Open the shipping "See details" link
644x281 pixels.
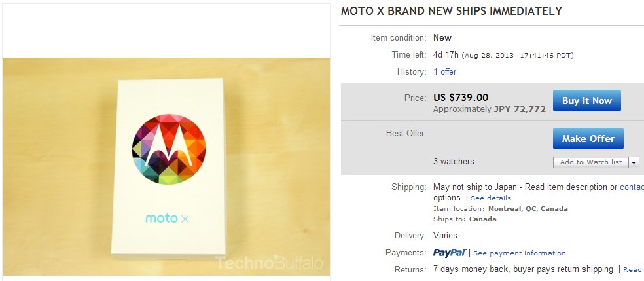[x=491, y=198]
